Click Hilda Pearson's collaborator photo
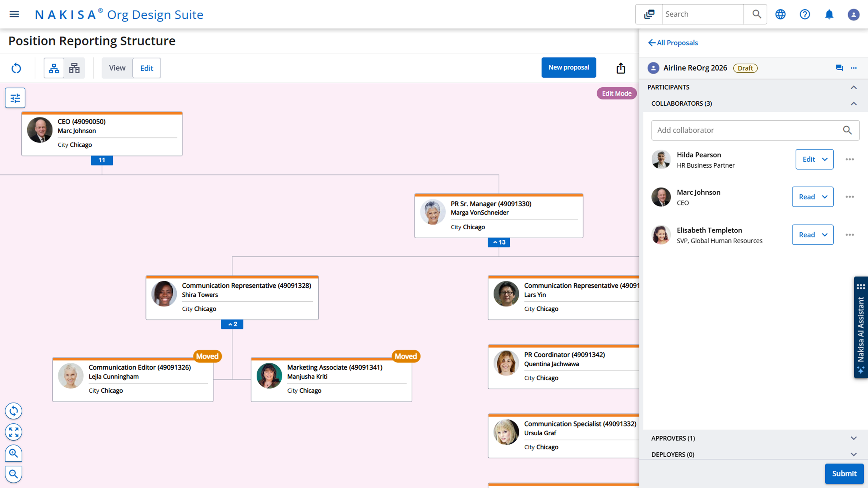868x488 pixels. [661, 159]
